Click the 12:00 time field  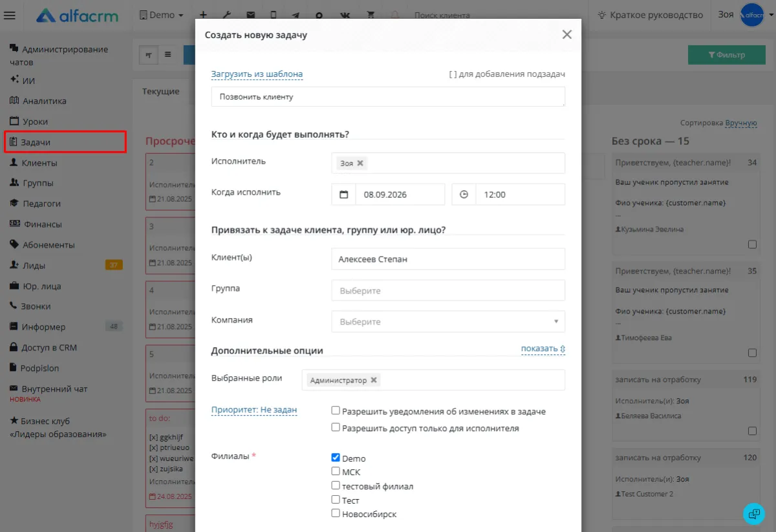pyautogui.click(x=521, y=195)
